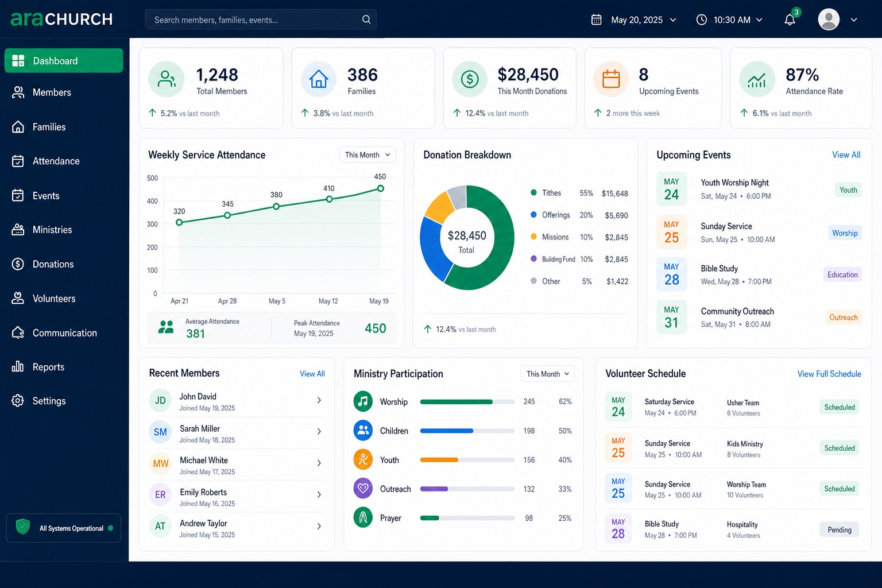Open Donations sidebar item
The width and height of the screenshot is (882, 588).
click(x=64, y=264)
